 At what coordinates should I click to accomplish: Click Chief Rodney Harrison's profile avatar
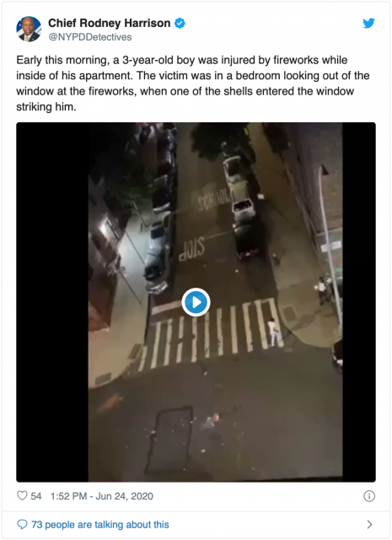pyautogui.click(x=29, y=30)
